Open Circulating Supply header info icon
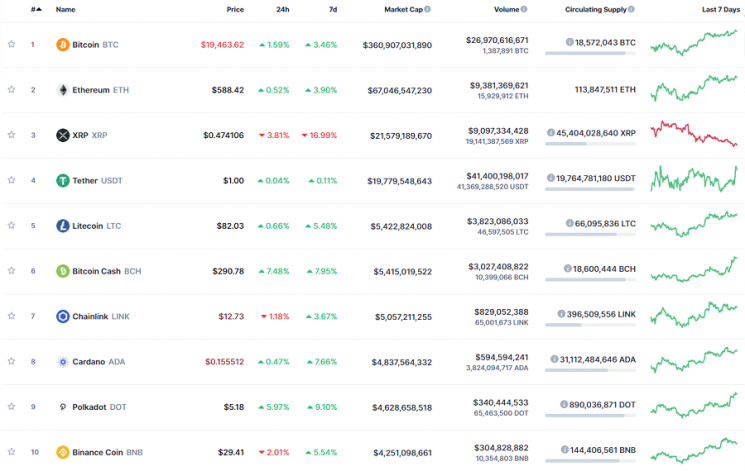 pos(631,9)
